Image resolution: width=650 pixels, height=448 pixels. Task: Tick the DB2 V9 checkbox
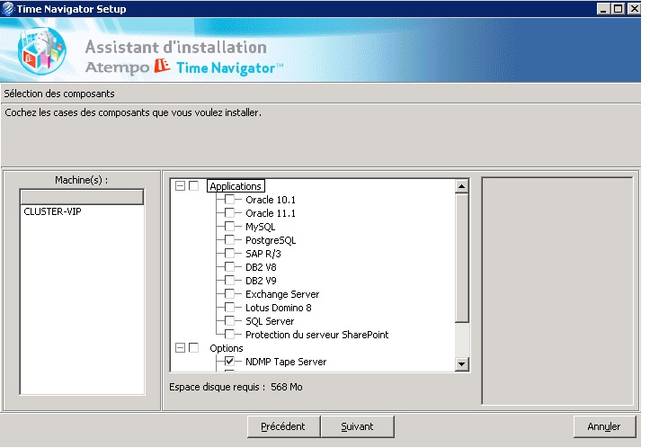(230, 281)
